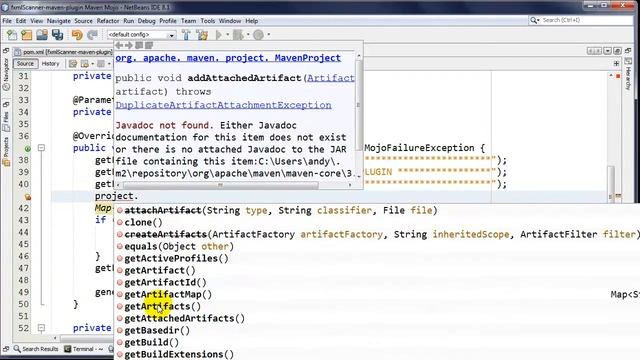Select getActiveProfiles() completion entry
This screenshot has width=640, height=360.
point(172,258)
